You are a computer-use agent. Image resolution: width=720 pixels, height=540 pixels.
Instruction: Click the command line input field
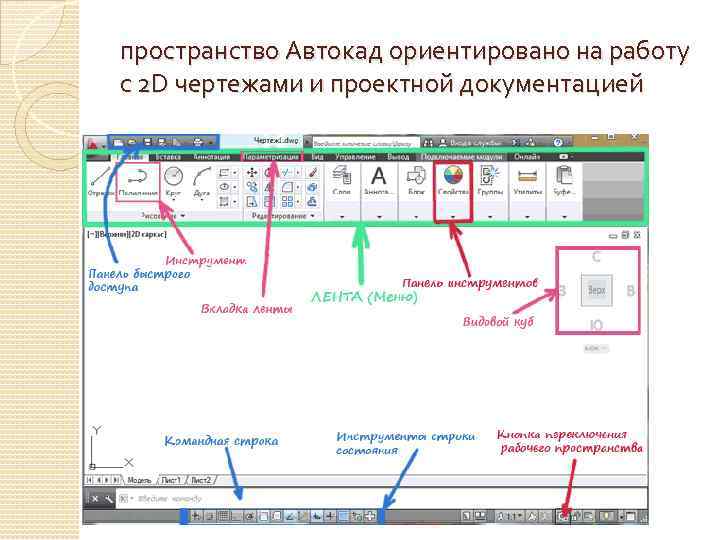click(x=381, y=498)
